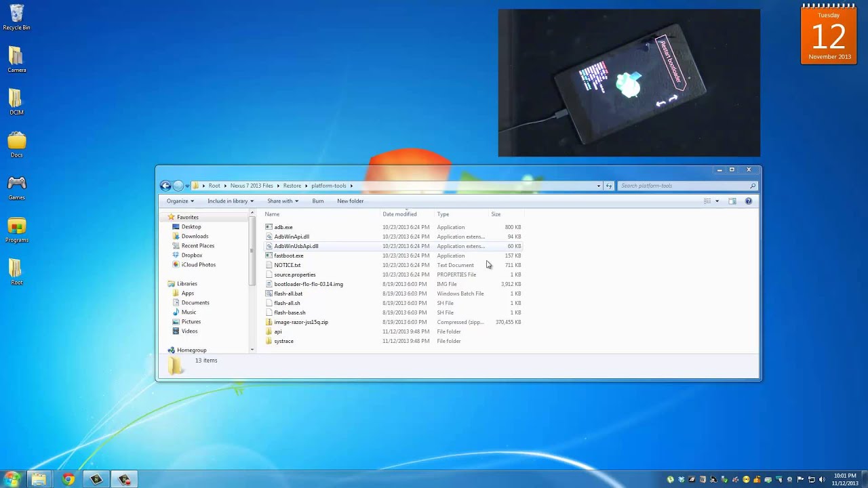Open the Share with dropdown

[283, 201]
